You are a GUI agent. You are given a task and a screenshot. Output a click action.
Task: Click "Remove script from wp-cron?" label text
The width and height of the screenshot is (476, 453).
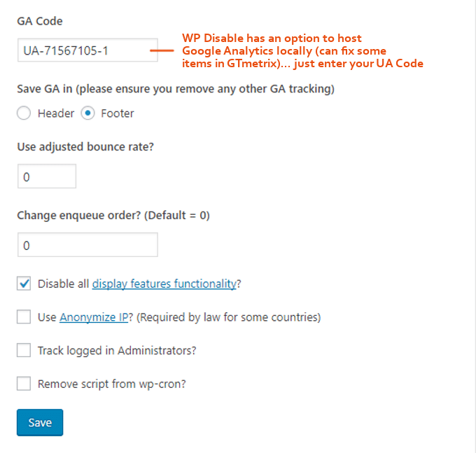pyautogui.click(x=112, y=384)
